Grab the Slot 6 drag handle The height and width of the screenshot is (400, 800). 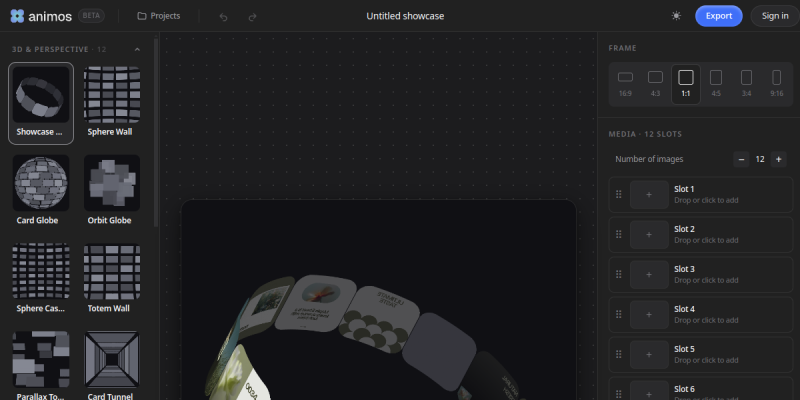tap(618, 394)
